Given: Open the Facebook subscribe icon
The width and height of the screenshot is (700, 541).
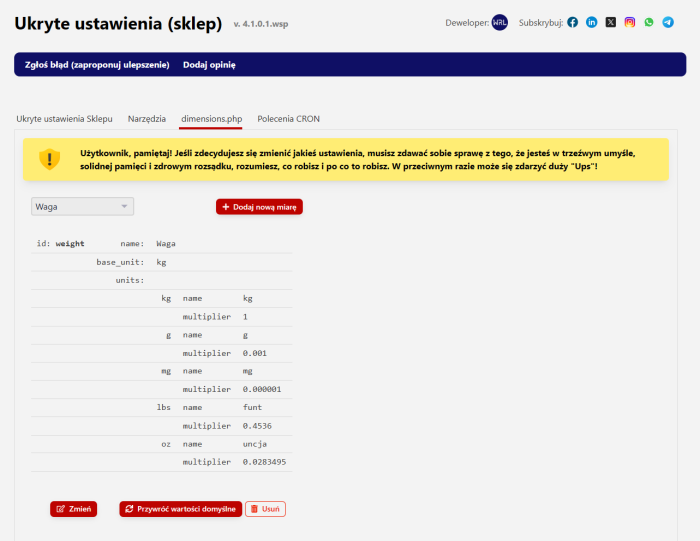Looking at the screenshot, I should (573, 22).
